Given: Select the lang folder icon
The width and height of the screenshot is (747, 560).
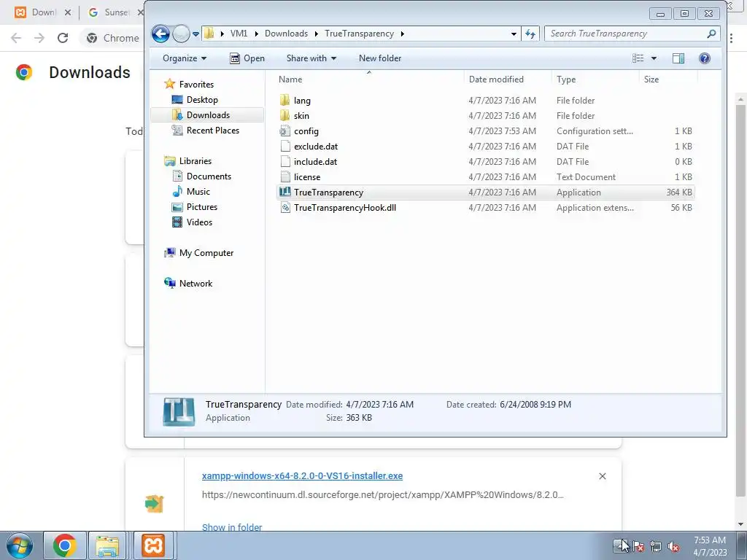Looking at the screenshot, I should (285, 101).
